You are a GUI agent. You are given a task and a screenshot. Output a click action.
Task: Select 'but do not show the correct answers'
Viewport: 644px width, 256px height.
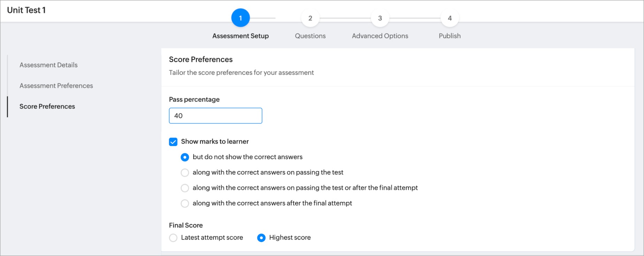tap(185, 157)
